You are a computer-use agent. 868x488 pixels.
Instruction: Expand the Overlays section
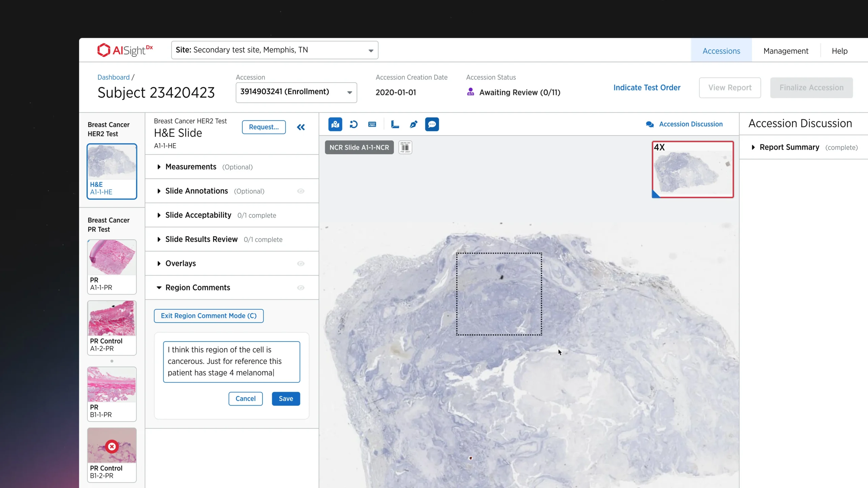tap(232, 263)
